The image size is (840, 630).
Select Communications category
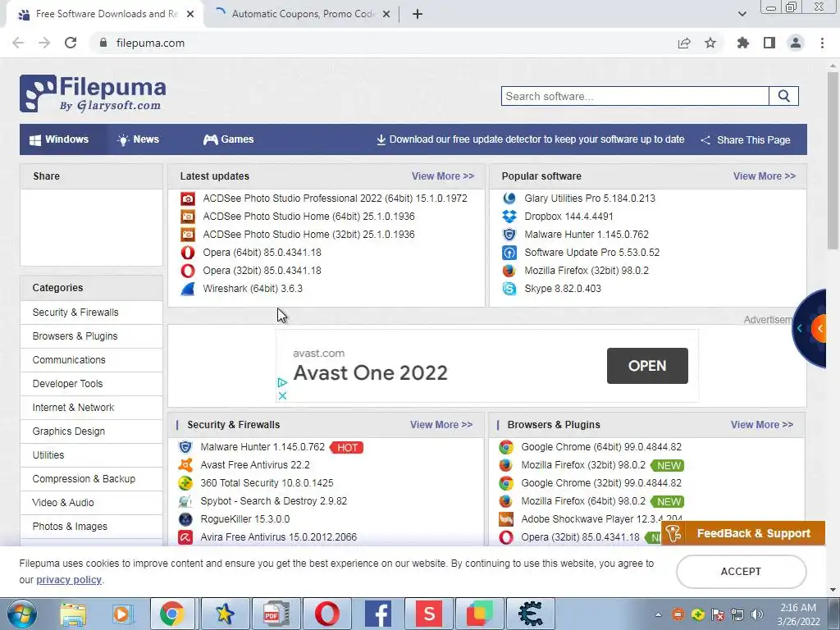pyautogui.click(x=91, y=360)
